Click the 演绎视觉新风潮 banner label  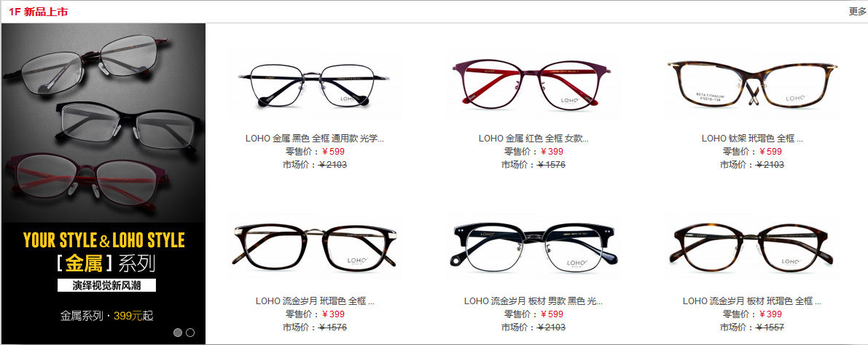point(107,286)
